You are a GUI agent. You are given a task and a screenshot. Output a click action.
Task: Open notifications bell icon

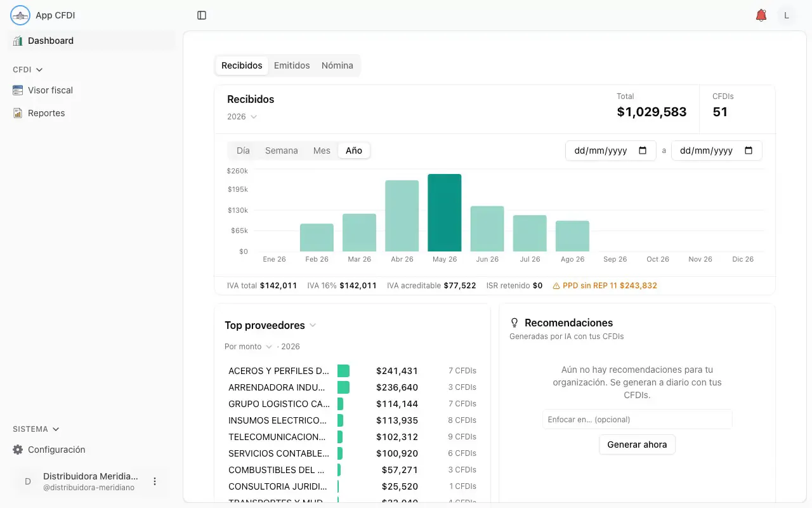point(761,15)
